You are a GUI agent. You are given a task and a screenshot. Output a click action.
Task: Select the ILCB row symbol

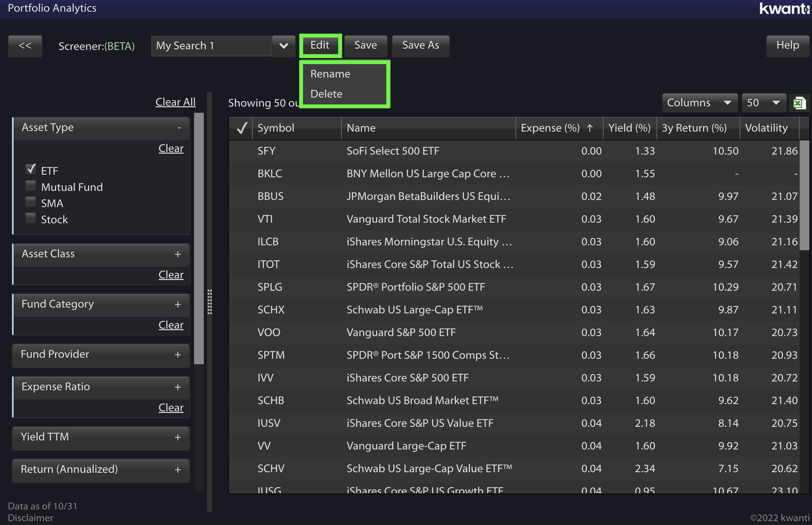pos(268,242)
